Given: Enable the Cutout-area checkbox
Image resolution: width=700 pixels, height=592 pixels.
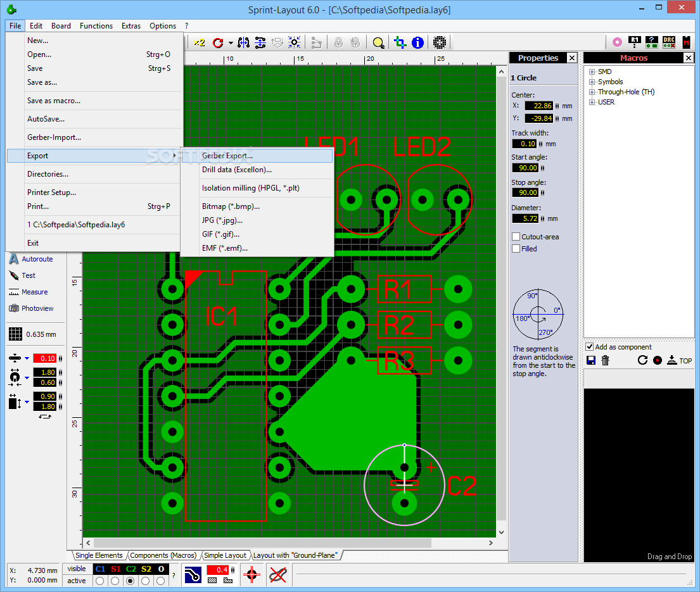Looking at the screenshot, I should pyautogui.click(x=516, y=237).
